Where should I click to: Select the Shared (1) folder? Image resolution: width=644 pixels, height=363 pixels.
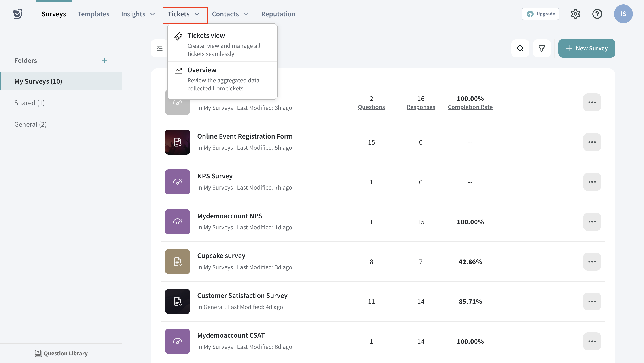pos(30,103)
